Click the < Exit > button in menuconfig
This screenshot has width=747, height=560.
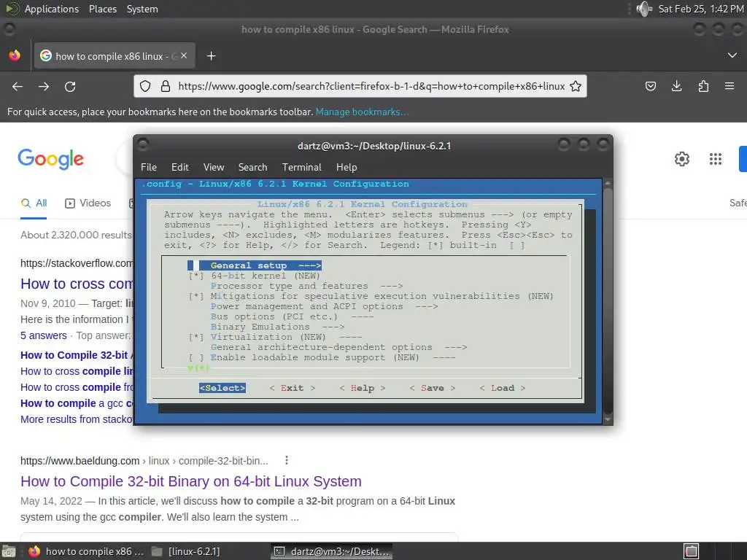292,388
